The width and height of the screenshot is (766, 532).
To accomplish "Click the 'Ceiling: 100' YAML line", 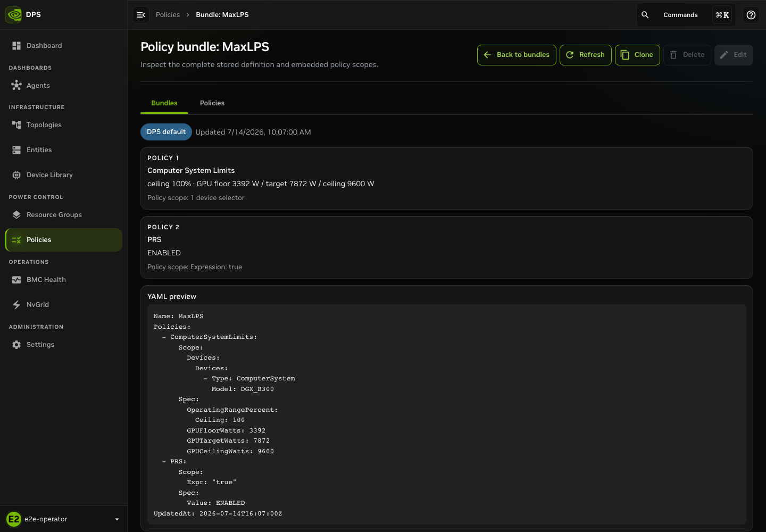I will [x=220, y=420].
